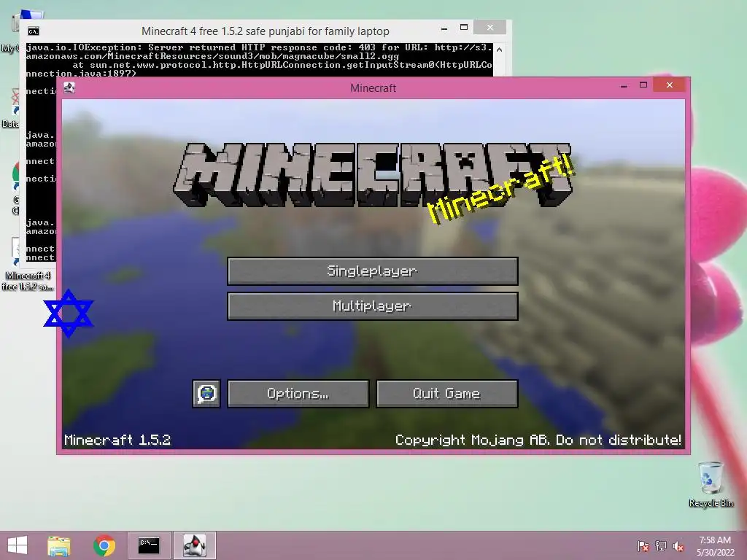747x560 pixels.
Task: Open File Explorer from the taskbar
Action: (x=59, y=545)
